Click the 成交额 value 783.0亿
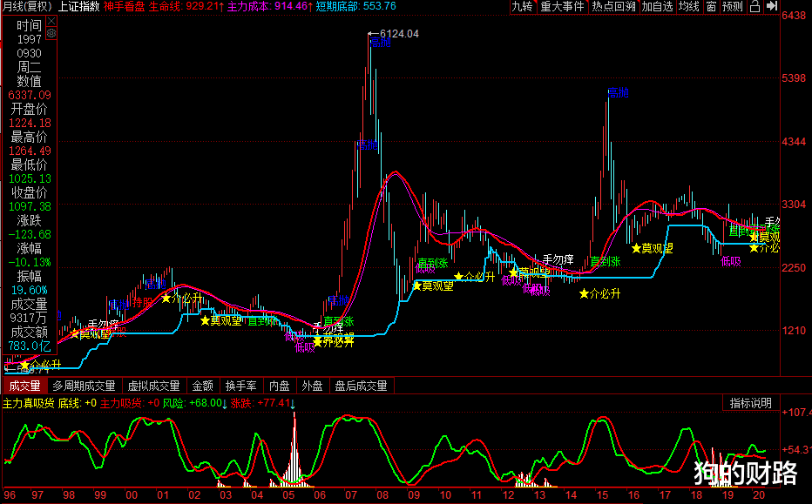 pos(30,346)
